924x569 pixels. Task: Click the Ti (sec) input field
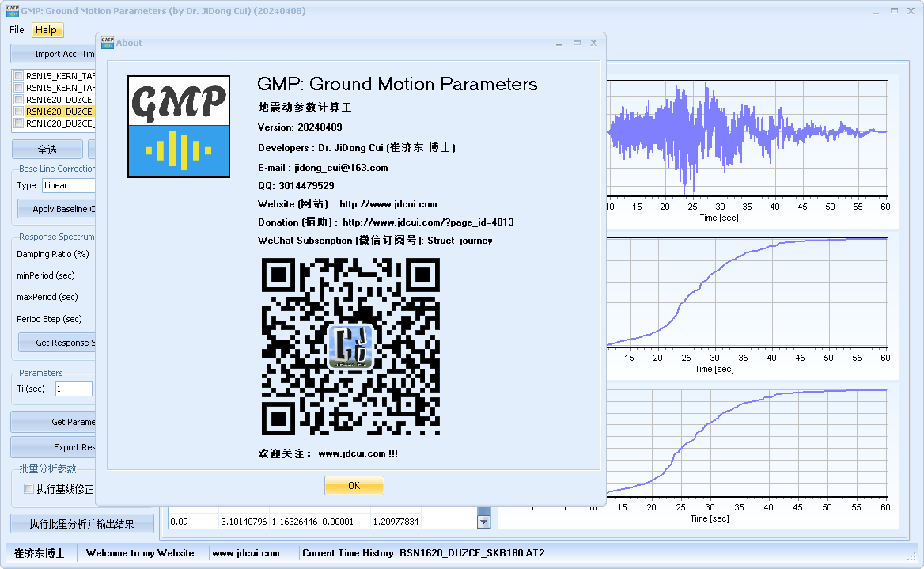74,389
